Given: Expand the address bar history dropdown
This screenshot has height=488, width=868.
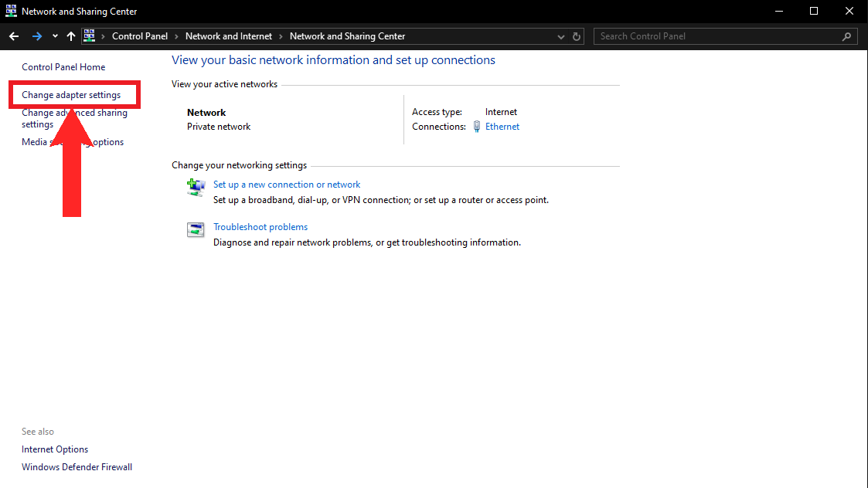Looking at the screenshot, I should click(x=561, y=36).
